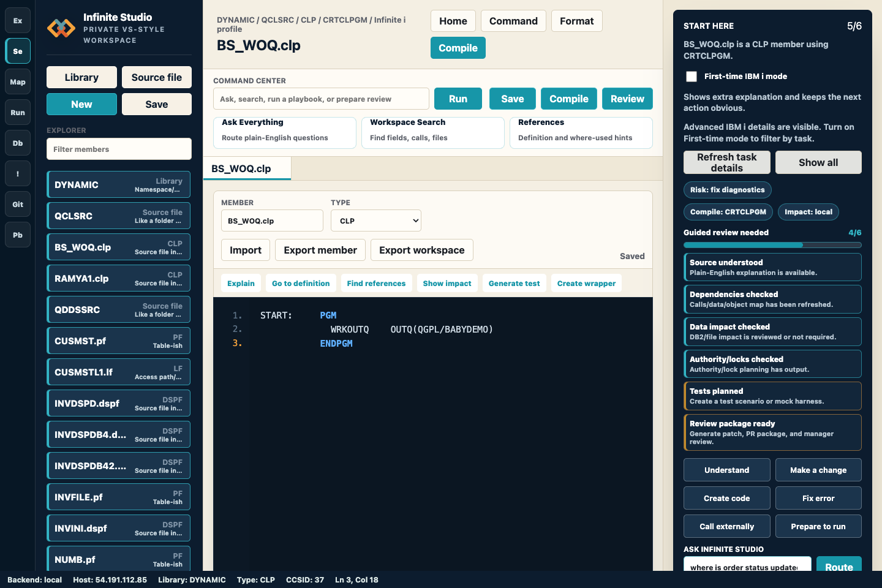Select the Se search sidebar icon
The height and width of the screenshot is (588, 882).
click(18, 51)
